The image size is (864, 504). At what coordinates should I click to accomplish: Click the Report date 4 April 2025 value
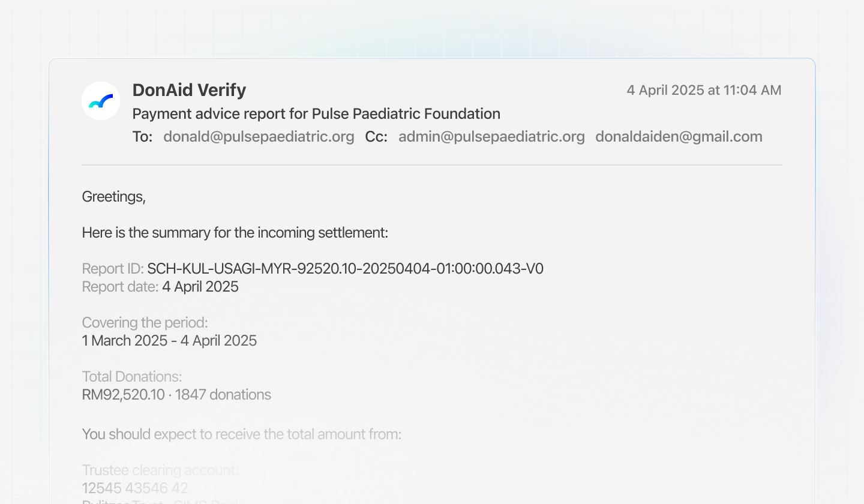point(200,287)
